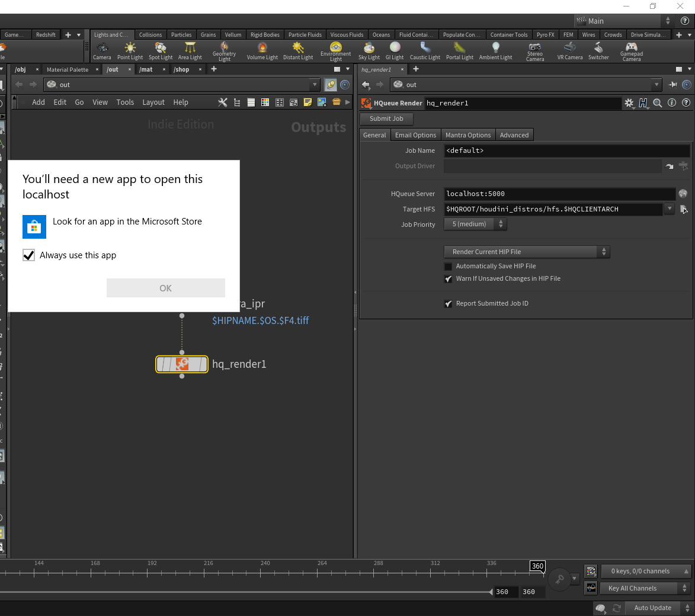Click the wrench tools icon in network toolbar
The image size is (695, 616).
coord(223,102)
